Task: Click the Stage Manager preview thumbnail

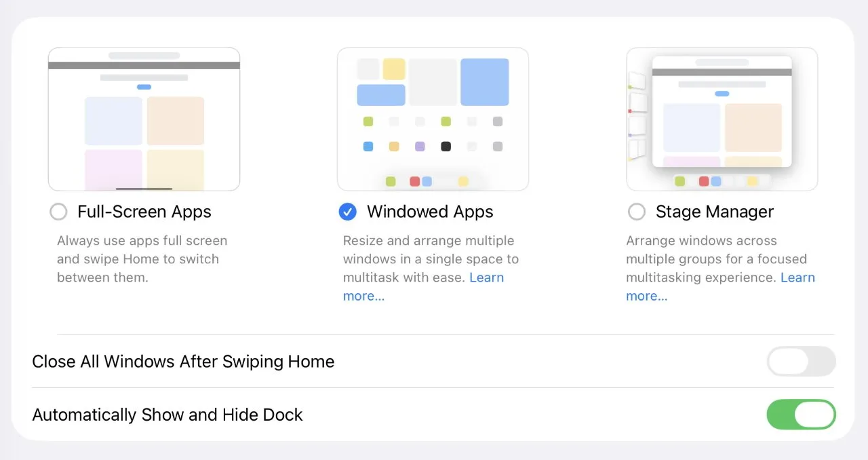Action: tap(722, 119)
